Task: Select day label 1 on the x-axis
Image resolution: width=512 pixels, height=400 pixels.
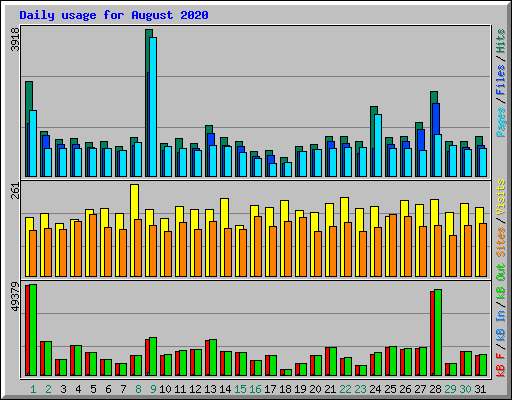Action: click(33, 389)
